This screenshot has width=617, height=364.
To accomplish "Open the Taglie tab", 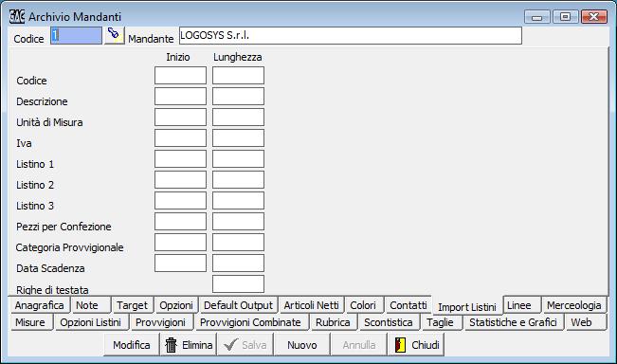I will (x=442, y=322).
